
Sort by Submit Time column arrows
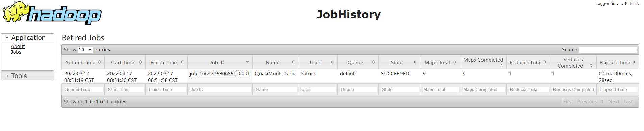99,62
